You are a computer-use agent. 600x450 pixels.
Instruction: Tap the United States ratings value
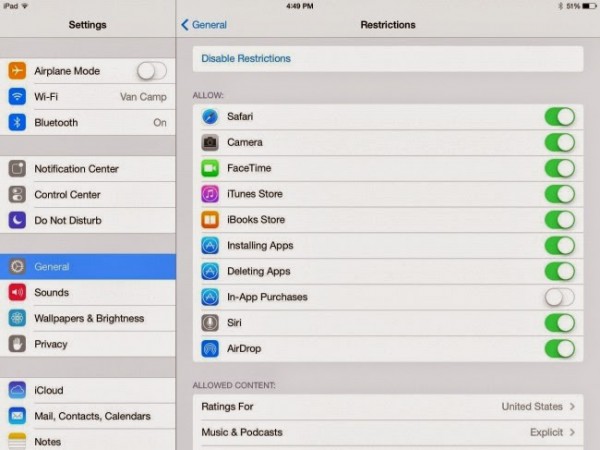click(x=532, y=406)
